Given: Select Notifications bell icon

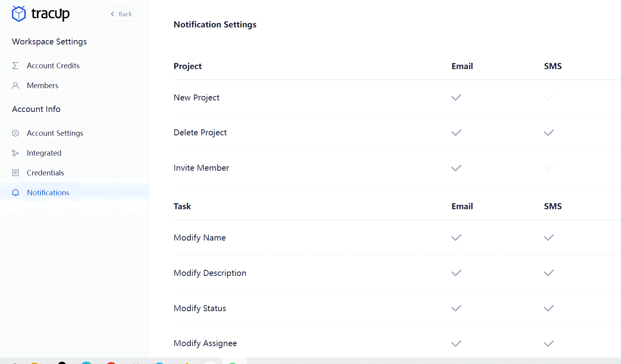Looking at the screenshot, I should pyautogui.click(x=15, y=192).
